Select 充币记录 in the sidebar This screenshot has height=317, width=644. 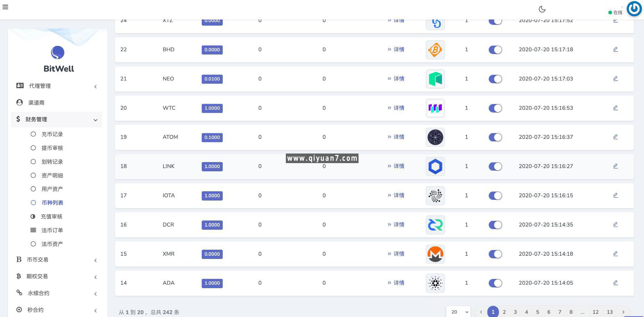[x=52, y=134]
